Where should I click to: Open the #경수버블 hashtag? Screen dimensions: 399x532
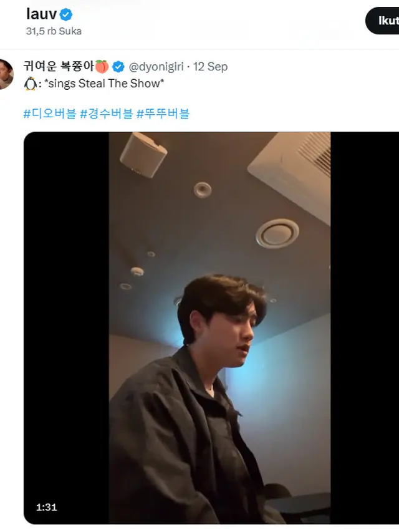(x=106, y=114)
